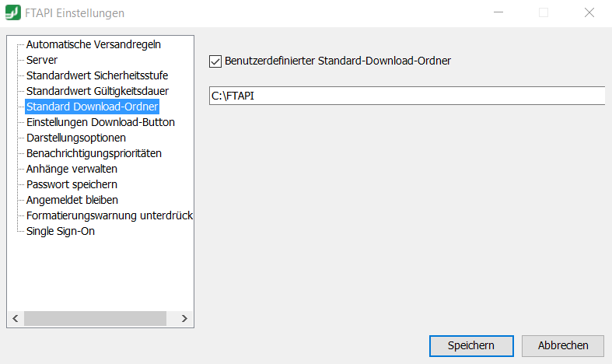Save settings with the Speichern button
The width and height of the screenshot is (612, 364).
[x=471, y=345]
